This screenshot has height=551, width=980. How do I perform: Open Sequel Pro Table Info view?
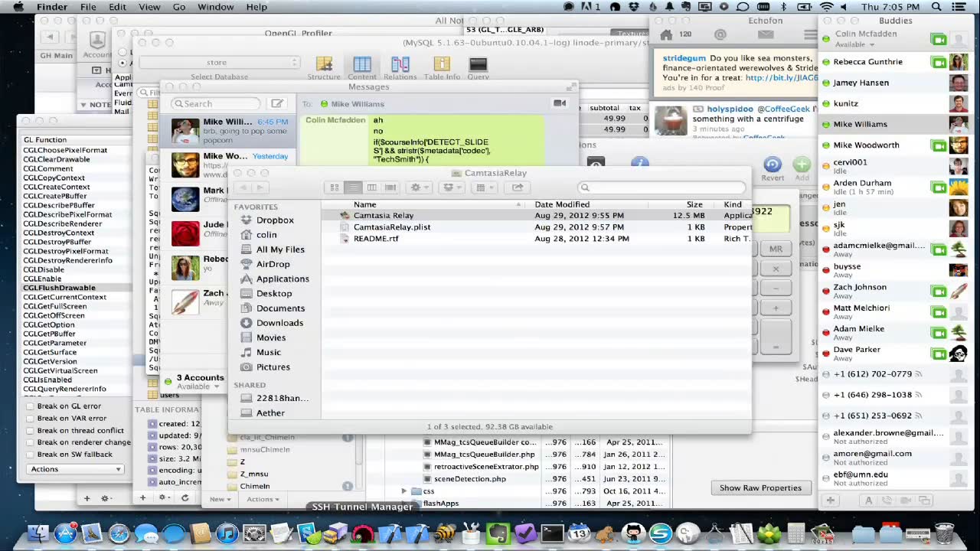click(x=442, y=67)
